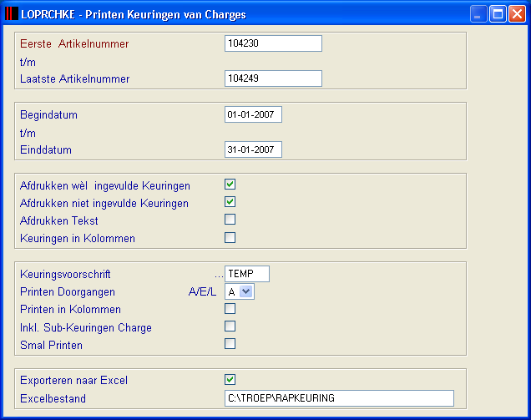
Task: Select the Einddatum date field
Action: 253,149
